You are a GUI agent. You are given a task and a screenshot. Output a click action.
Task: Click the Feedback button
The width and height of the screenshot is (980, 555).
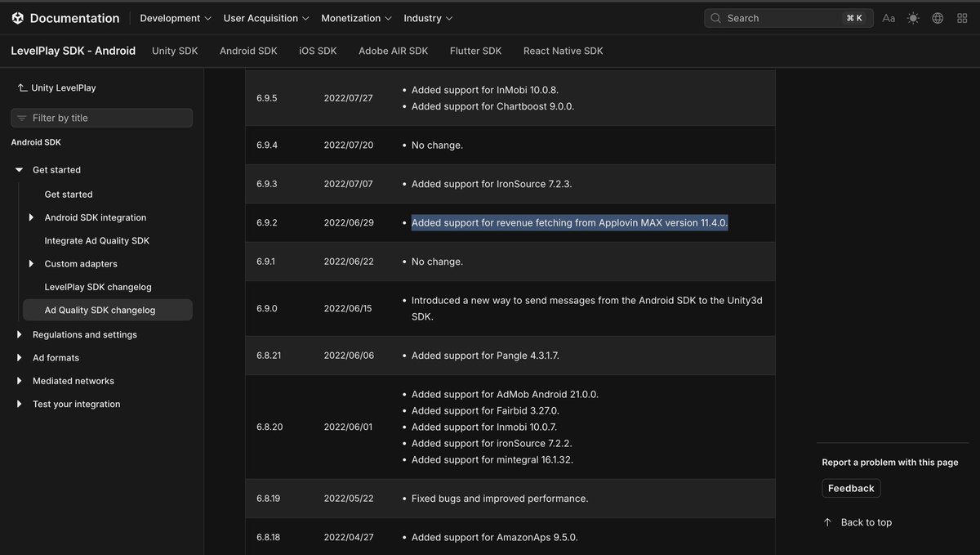(x=851, y=488)
